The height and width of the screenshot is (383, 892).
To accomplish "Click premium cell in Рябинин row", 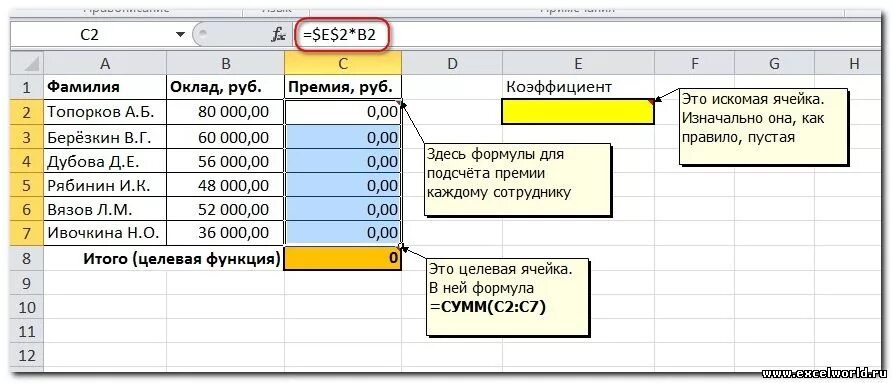I will 343,185.
